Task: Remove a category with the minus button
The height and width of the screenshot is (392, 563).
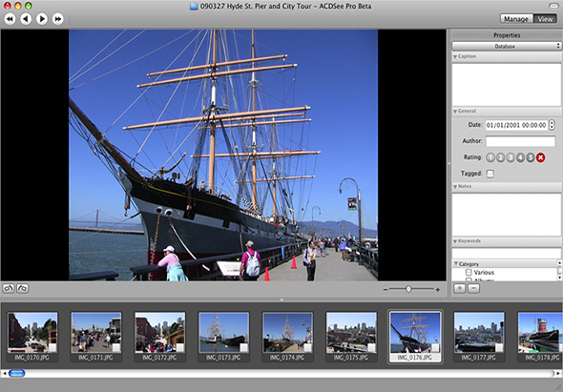Action: click(474, 288)
